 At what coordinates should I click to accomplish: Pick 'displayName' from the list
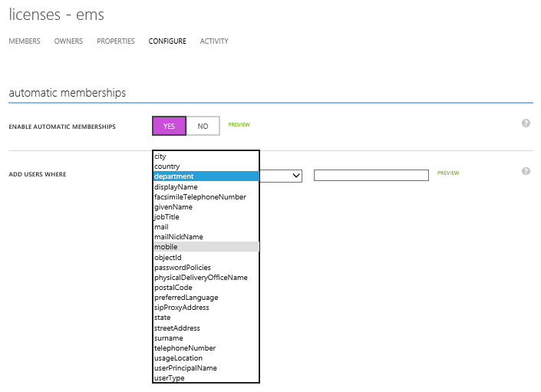pyautogui.click(x=206, y=186)
